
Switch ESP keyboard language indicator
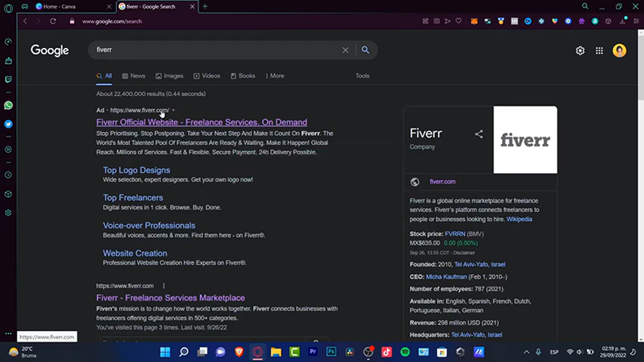(554, 352)
